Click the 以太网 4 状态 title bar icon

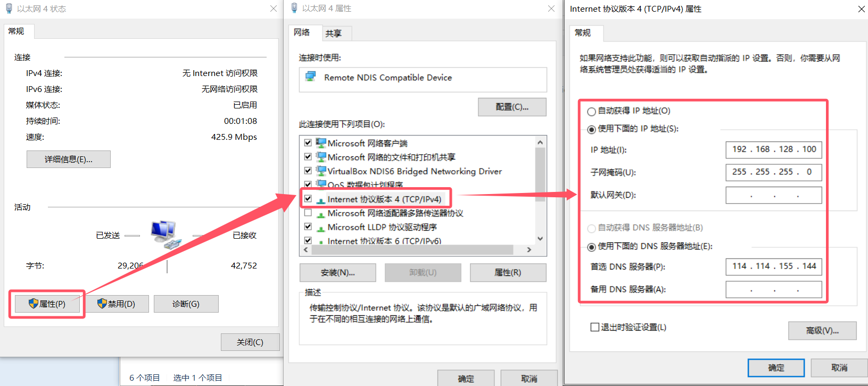click(x=9, y=9)
